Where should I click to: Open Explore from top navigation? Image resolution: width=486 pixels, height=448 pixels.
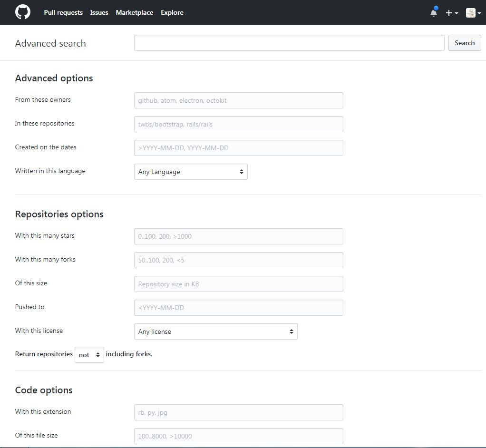click(172, 12)
